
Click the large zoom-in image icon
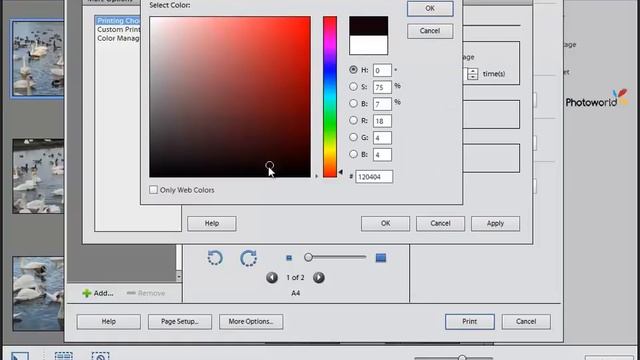pyautogui.click(x=381, y=258)
